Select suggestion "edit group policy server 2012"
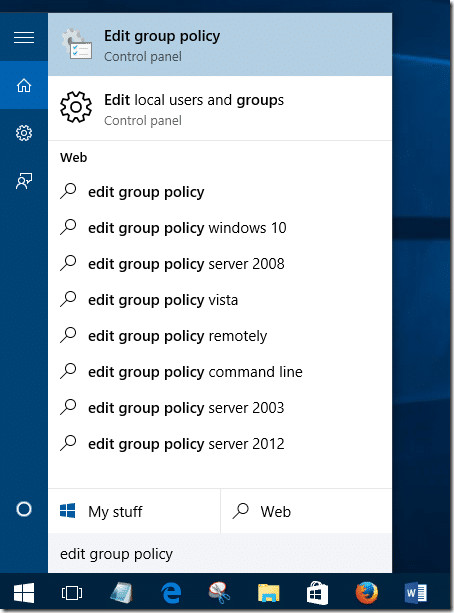Image resolution: width=454 pixels, height=613 pixels. coord(220,444)
